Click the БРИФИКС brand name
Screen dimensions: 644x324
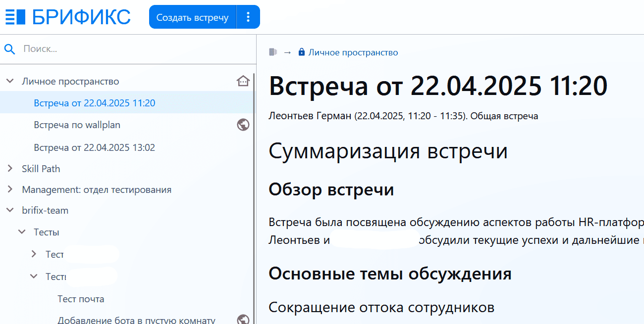click(81, 17)
